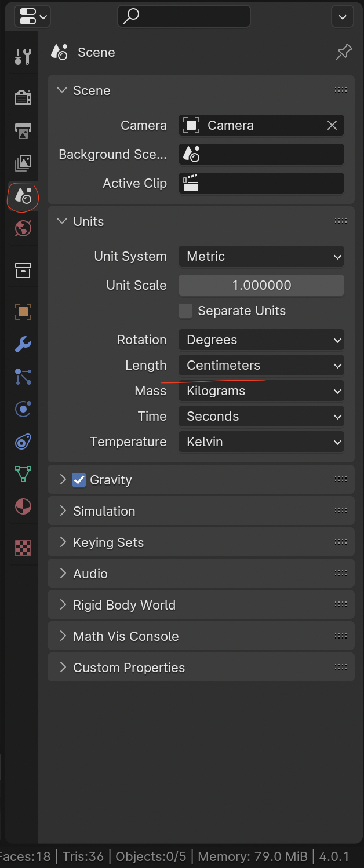Expand the Gravity panel
The image size is (364, 868).
63,480
